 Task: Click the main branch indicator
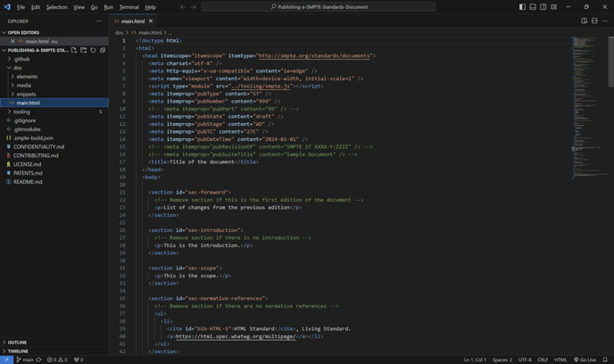[x=25, y=360]
